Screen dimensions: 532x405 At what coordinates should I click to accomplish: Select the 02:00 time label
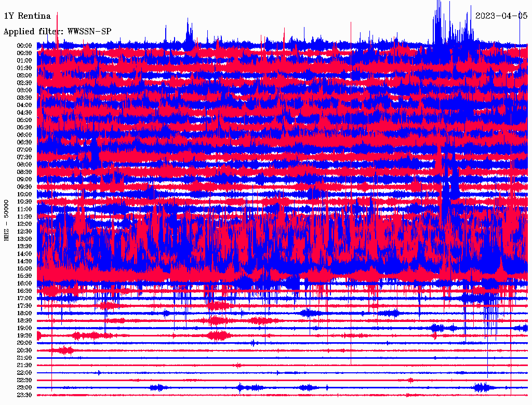point(24,76)
